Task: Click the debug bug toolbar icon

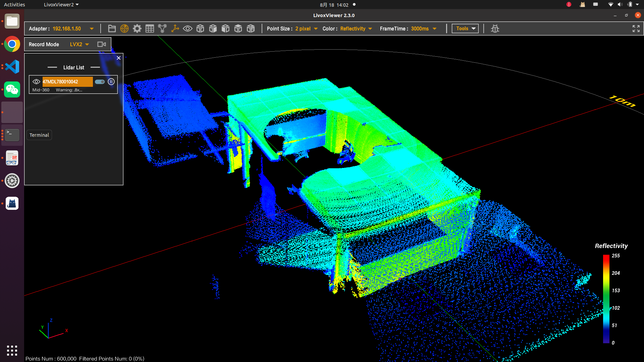Action: coord(495,29)
